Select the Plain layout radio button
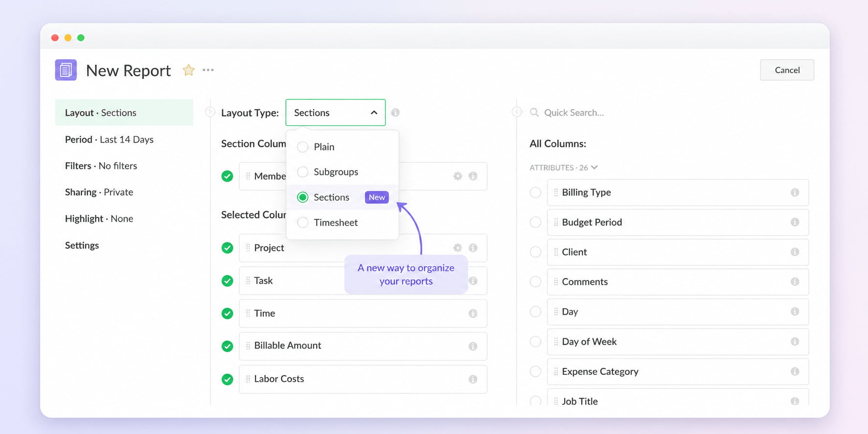Viewport: 868px width, 434px height. coord(303,147)
